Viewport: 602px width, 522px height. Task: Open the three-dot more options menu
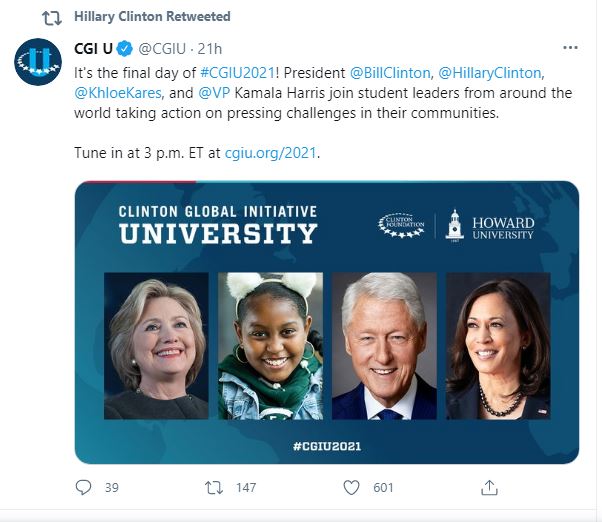(x=569, y=47)
